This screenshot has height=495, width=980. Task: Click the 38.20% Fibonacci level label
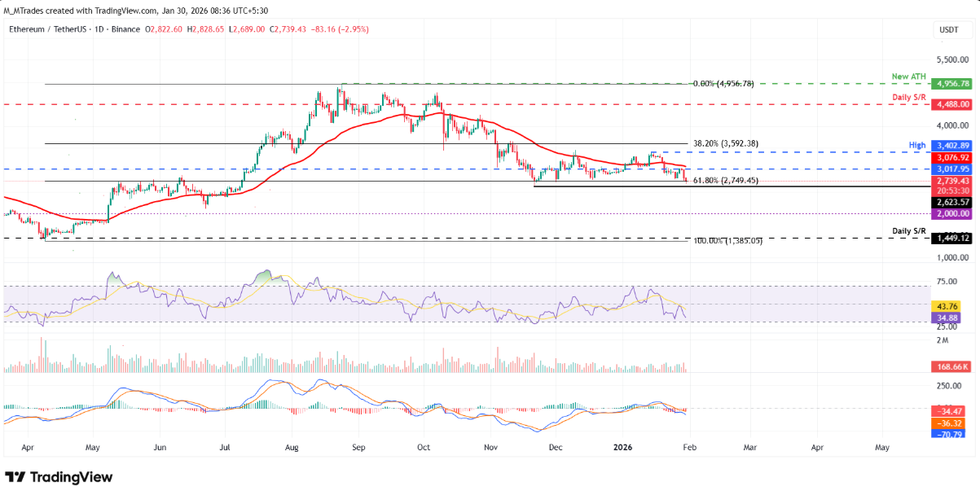click(725, 143)
